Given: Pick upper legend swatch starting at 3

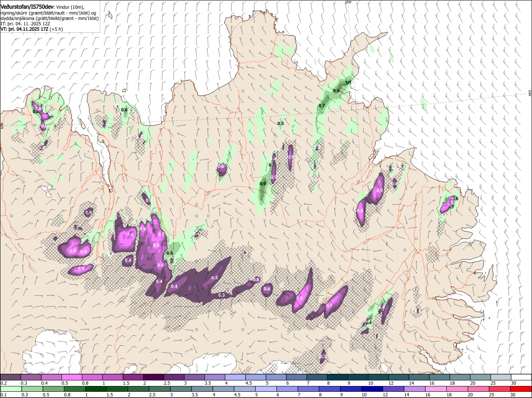Looking at the screenshot, I should pyautogui.click(x=195, y=377).
